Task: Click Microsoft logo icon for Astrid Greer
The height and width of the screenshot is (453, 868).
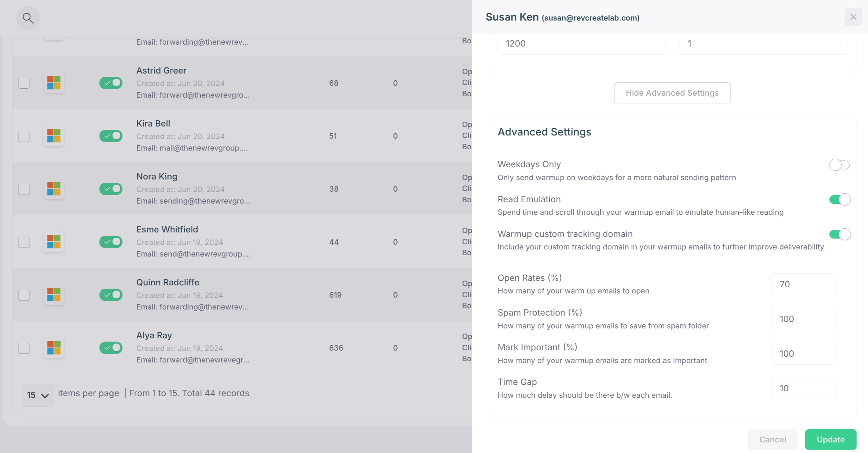Action: pos(54,83)
